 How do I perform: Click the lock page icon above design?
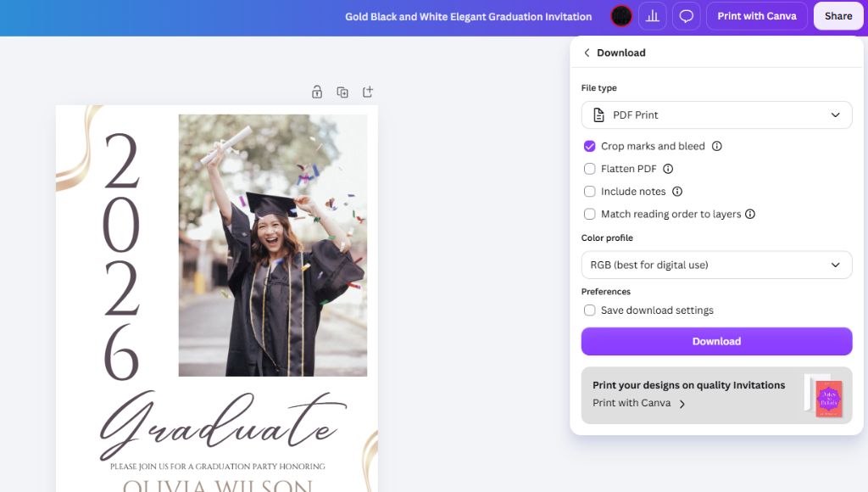317,92
